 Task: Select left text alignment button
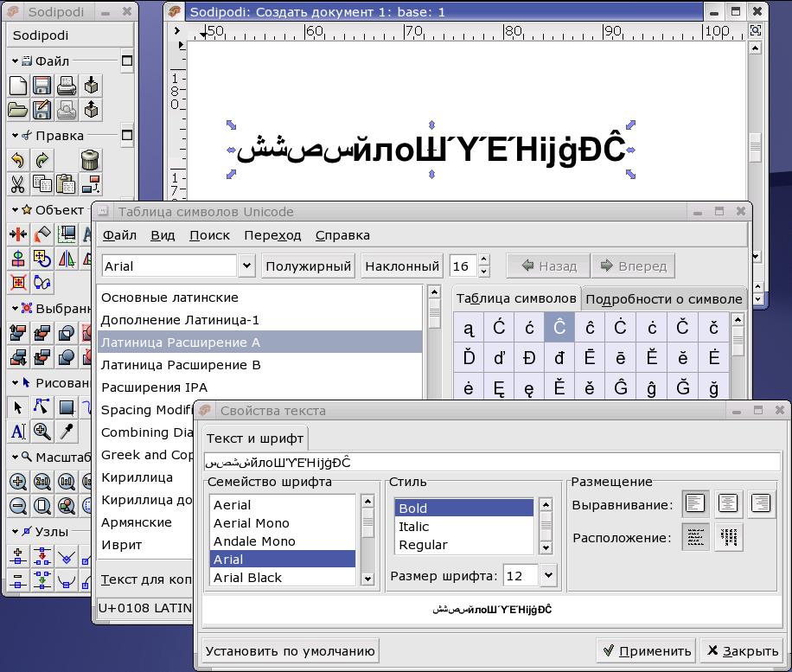point(695,503)
